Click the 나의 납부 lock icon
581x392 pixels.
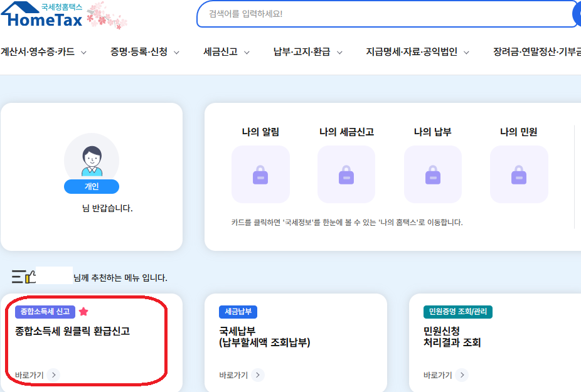(432, 174)
